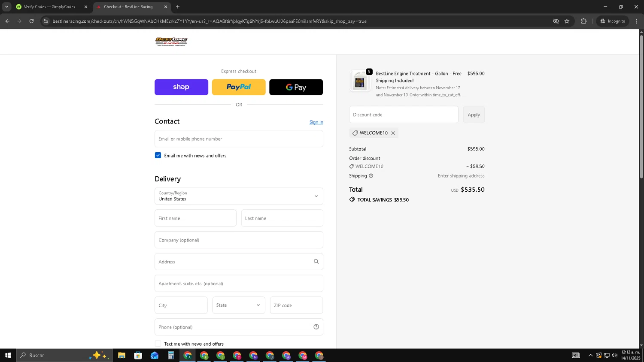644x362 pixels.
Task: View site information icon in address bar
Action: pyautogui.click(x=46, y=21)
